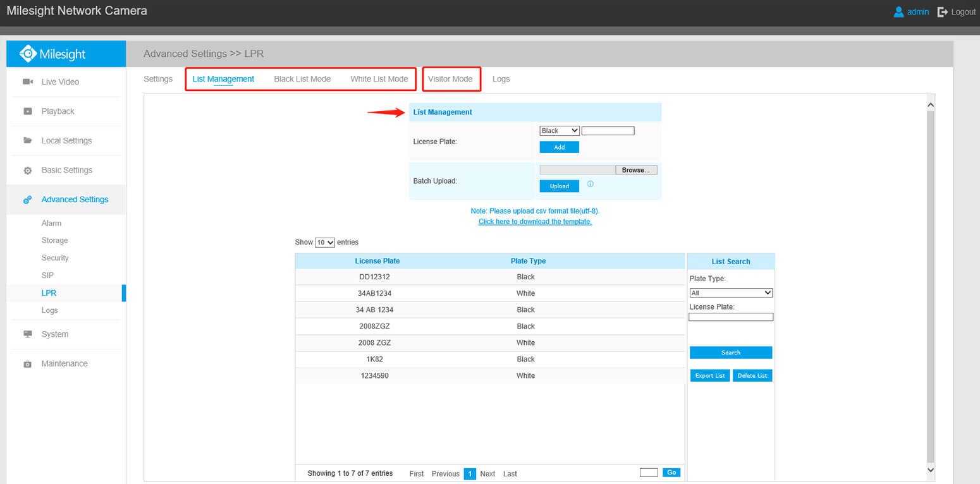Go to the First page
The width and height of the screenshot is (980, 484).
coord(417,474)
